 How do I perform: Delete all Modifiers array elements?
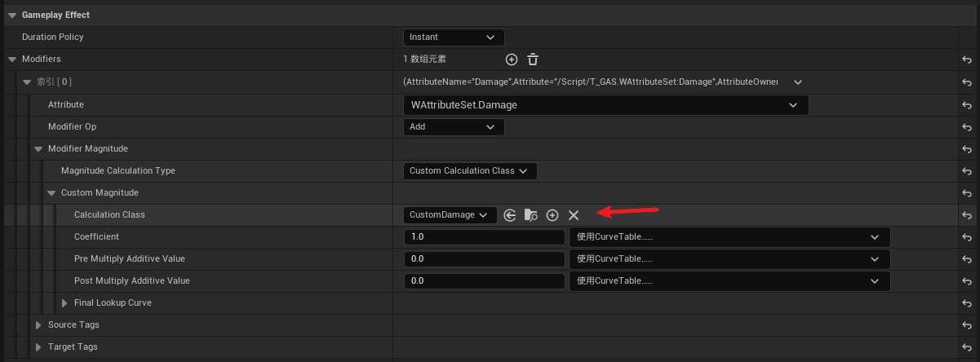533,60
